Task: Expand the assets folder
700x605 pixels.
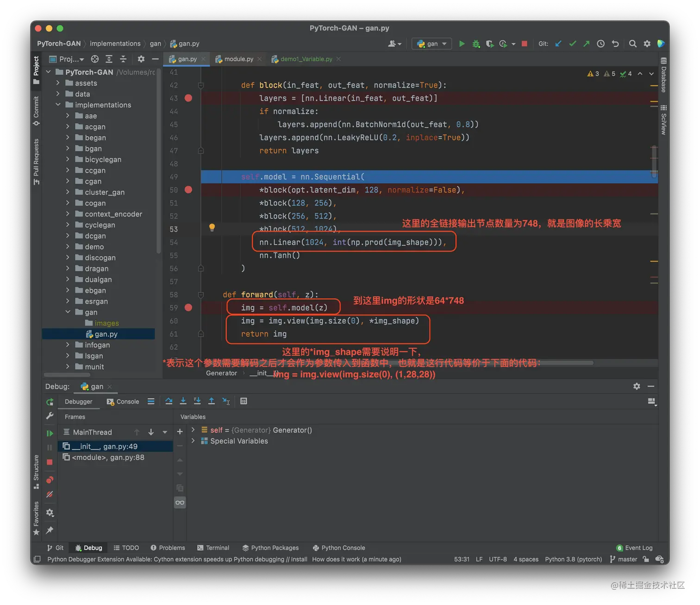Action: pyautogui.click(x=58, y=83)
